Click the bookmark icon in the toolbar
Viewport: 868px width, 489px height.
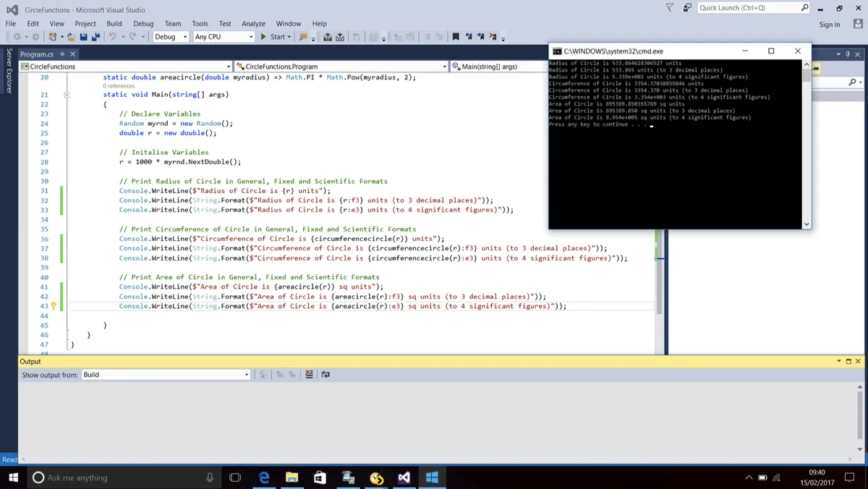click(x=456, y=37)
